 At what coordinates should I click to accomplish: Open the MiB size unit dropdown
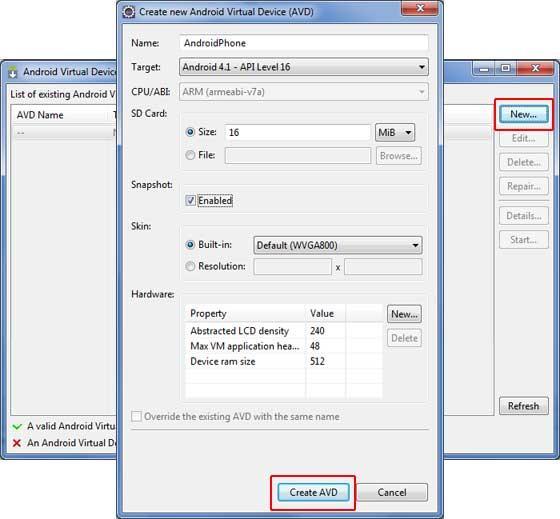(x=395, y=133)
